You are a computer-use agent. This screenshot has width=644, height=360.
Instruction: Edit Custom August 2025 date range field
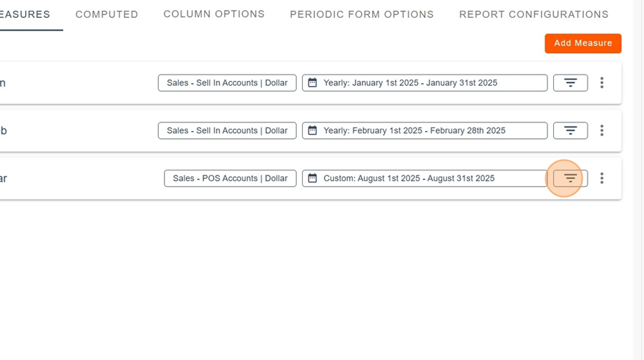[x=424, y=178]
